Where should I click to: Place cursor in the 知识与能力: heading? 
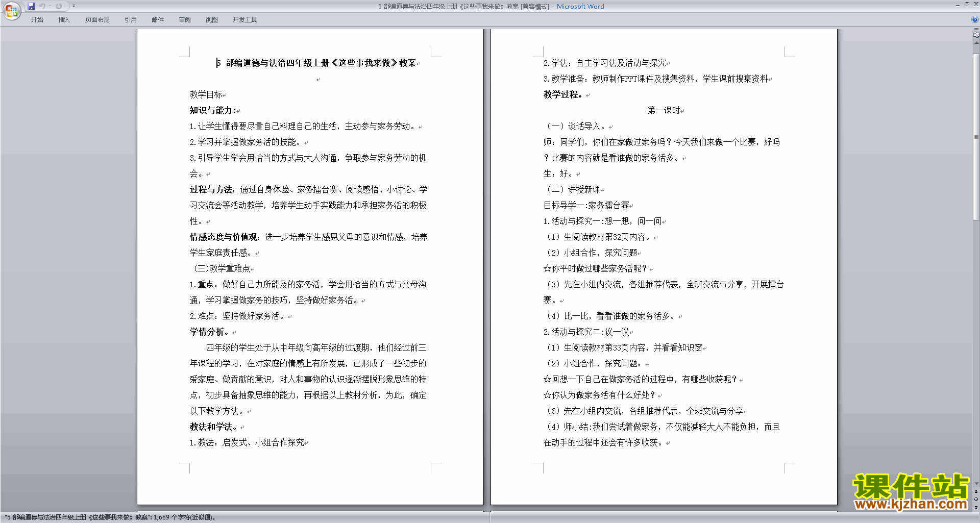pos(213,110)
